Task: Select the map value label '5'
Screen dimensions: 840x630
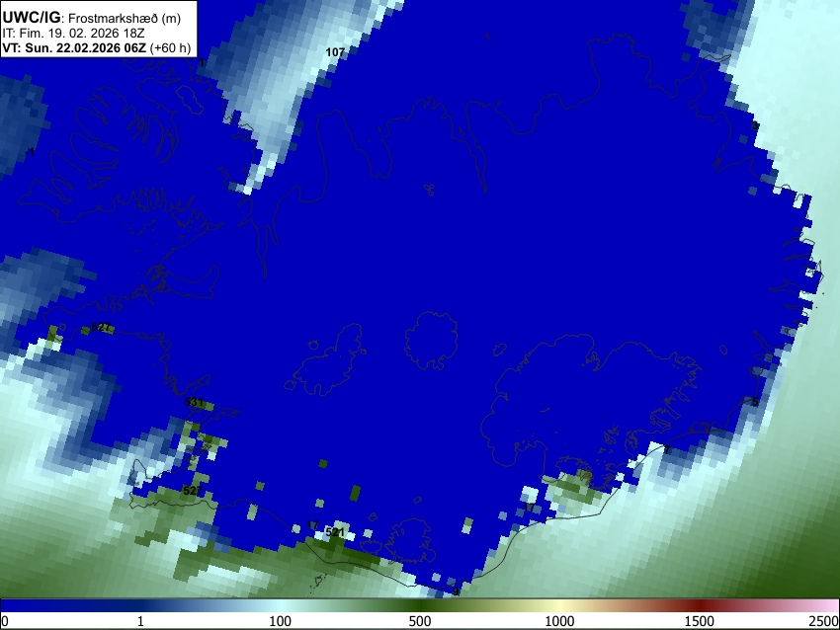Action: click(x=755, y=402)
